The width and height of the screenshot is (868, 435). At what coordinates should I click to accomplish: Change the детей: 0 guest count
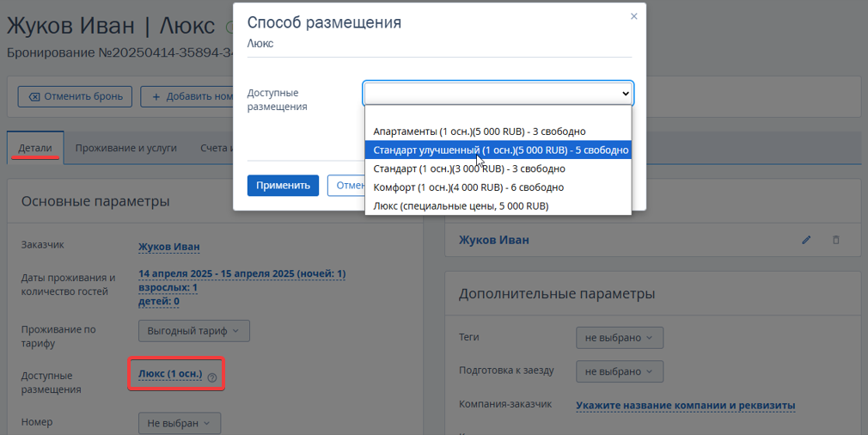(159, 301)
